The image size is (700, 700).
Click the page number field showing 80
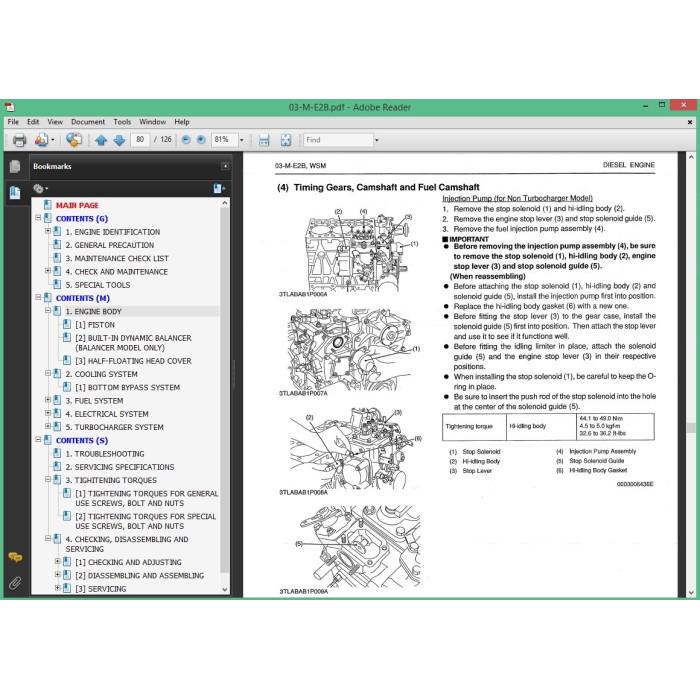pyautogui.click(x=140, y=140)
